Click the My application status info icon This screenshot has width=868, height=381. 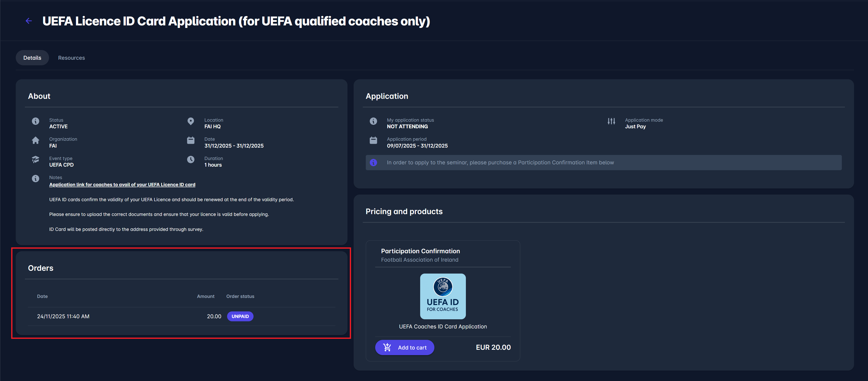tap(373, 121)
